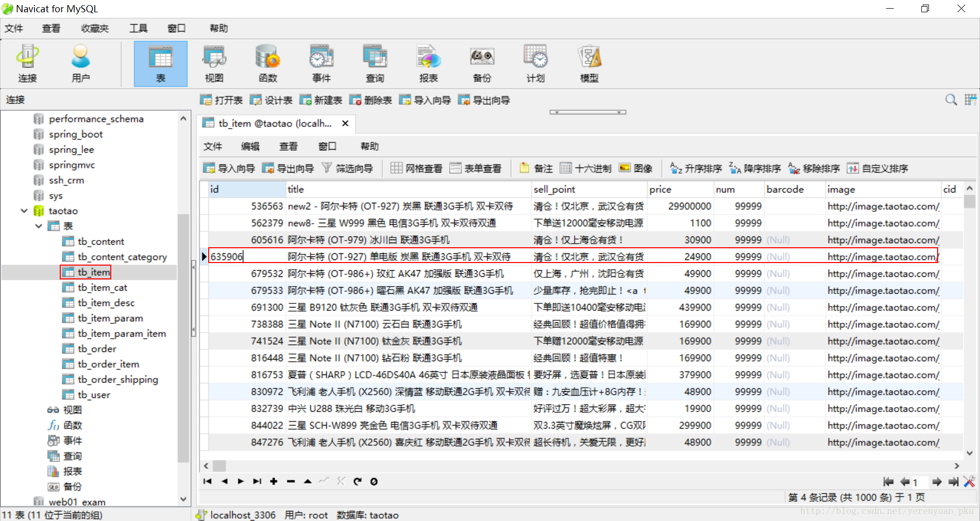Click 新建表 (New Table) button
This screenshot has height=521, width=980.
point(321,100)
